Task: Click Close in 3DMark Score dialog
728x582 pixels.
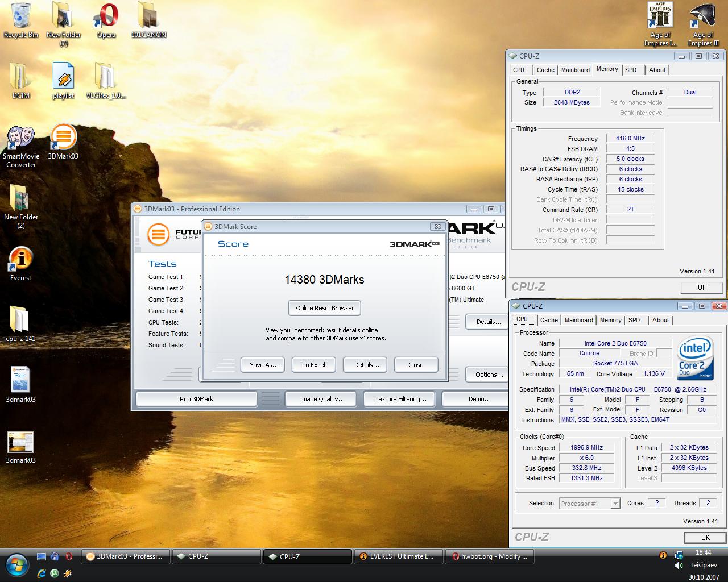Action: click(416, 365)
